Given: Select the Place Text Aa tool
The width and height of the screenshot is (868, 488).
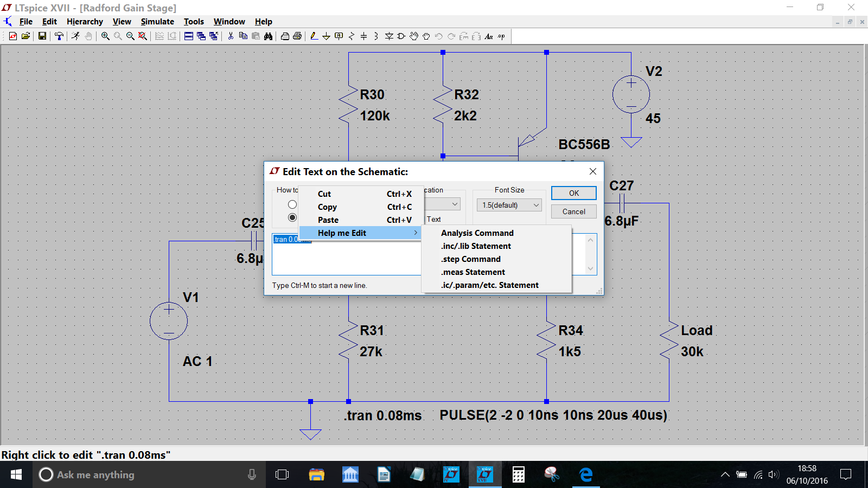Looking at the screenshot, I should [489, 36].
